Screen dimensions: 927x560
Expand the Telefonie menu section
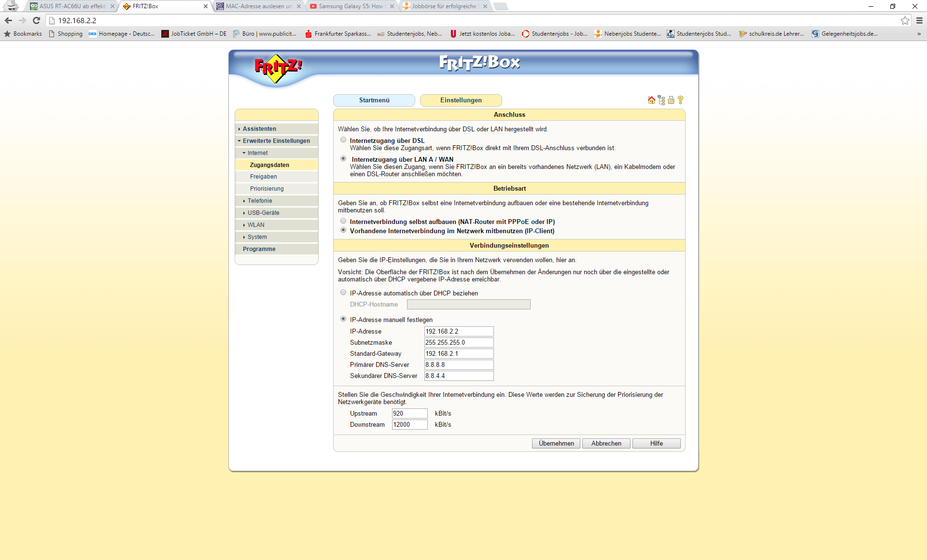coord(260,201)
